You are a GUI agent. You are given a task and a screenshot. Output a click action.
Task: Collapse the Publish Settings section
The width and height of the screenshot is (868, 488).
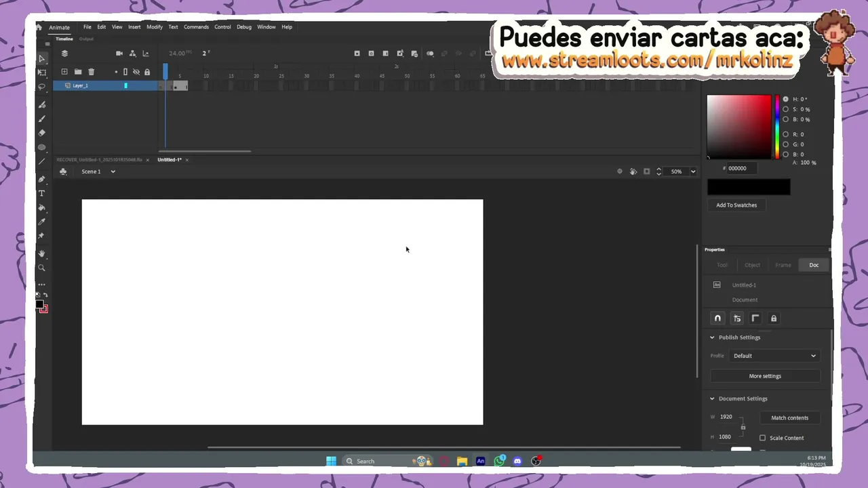(x=712, y=338)
